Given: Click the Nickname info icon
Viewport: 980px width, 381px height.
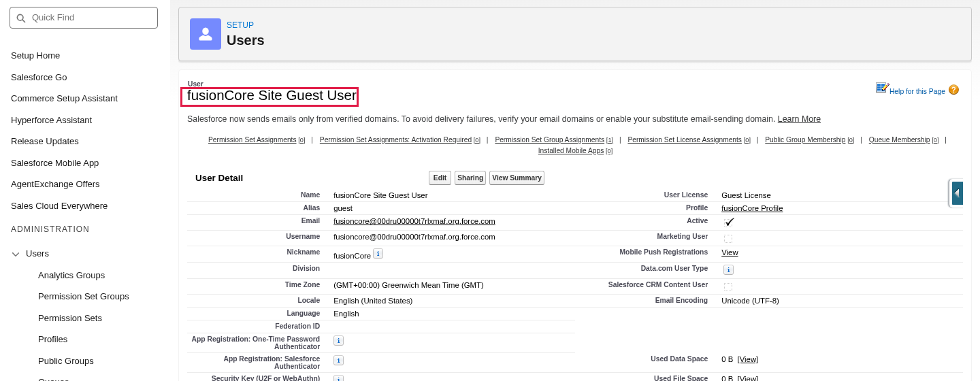Looking at the screenshot, I should pyautogui.click(x=378, y=253).
